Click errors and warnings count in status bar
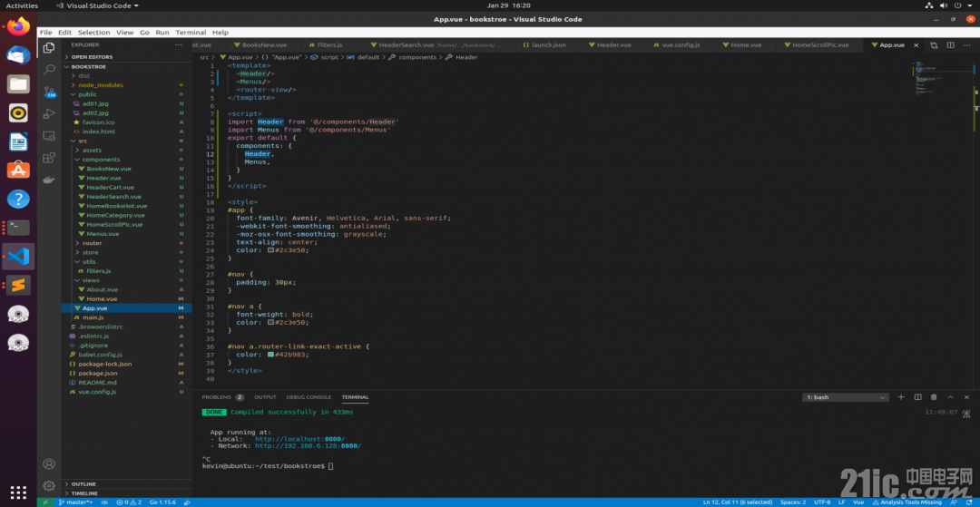This screenshot has height=507, width=980. tap(130, 502)
